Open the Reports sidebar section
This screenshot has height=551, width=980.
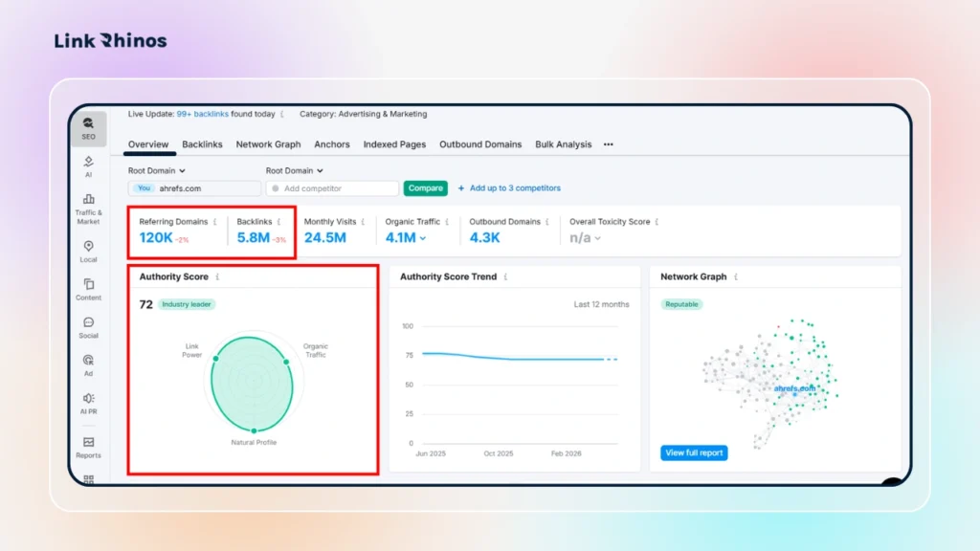pyautogui.click(x=88, y=448)
